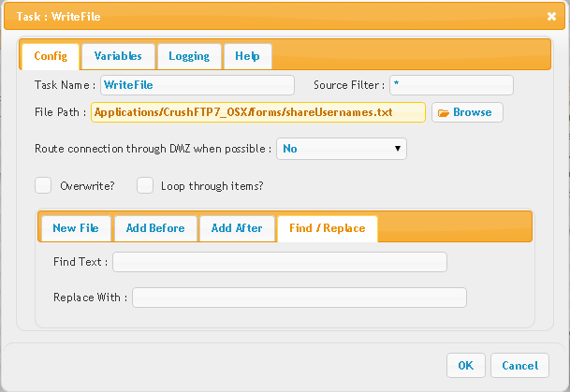Click the folder icon on the Browse button
The height and width of the screenshot is (392, 570).
[x=444, y=113]
